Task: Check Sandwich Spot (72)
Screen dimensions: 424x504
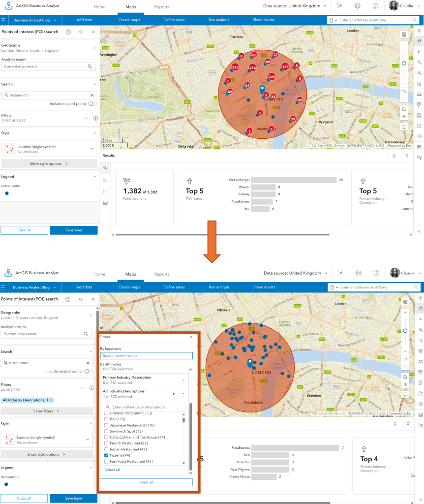Action: [106, 431]
